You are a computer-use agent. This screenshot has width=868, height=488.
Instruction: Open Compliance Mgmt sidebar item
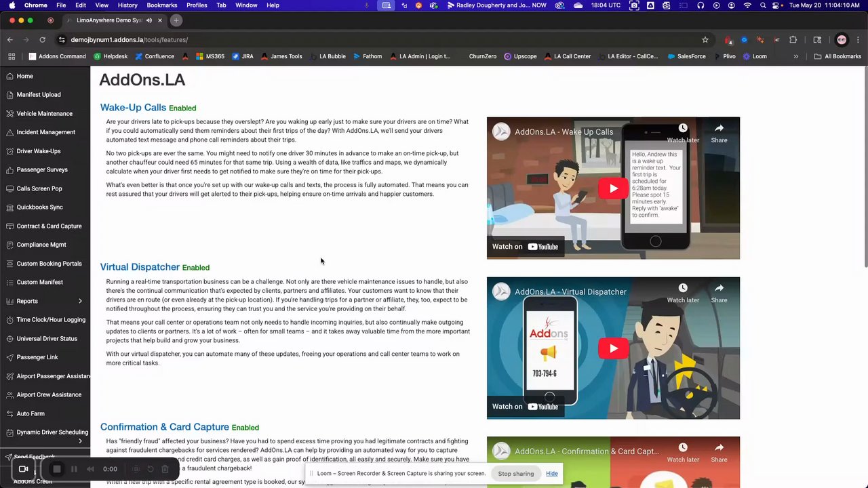point(41,245)
